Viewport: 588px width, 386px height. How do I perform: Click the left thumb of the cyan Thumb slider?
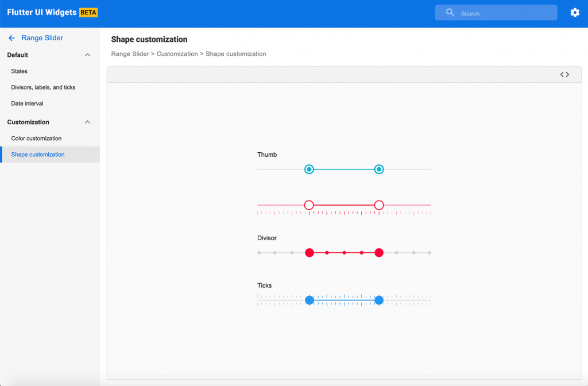point(309,169)
